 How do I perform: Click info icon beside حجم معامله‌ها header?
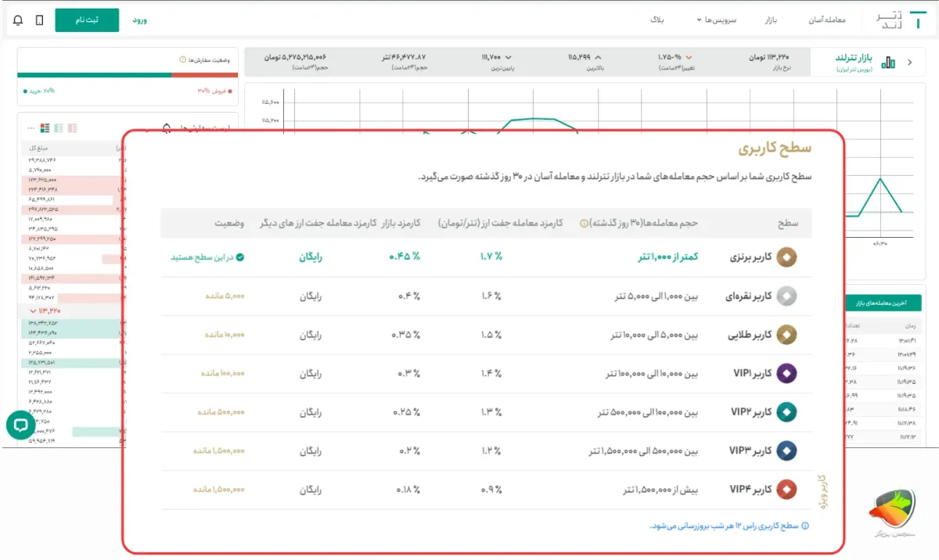tap(584, 223)
